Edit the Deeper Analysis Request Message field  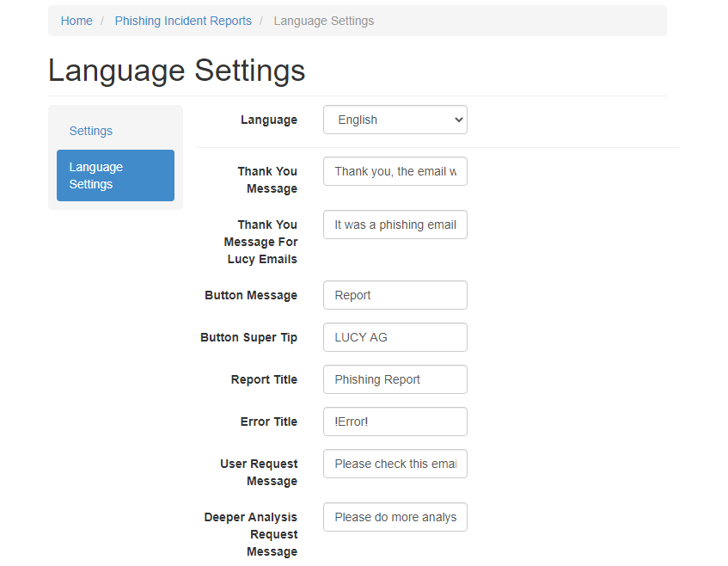point(395,517)
